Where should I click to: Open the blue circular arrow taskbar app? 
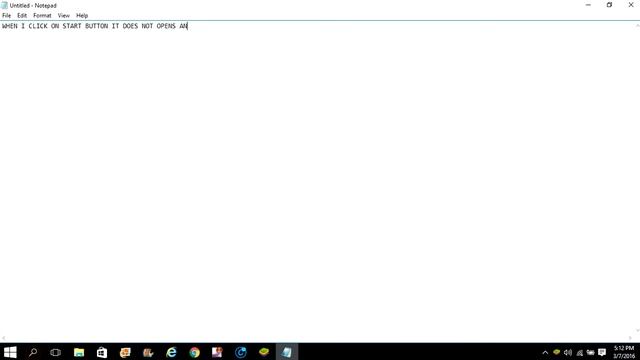coord(240,352)
